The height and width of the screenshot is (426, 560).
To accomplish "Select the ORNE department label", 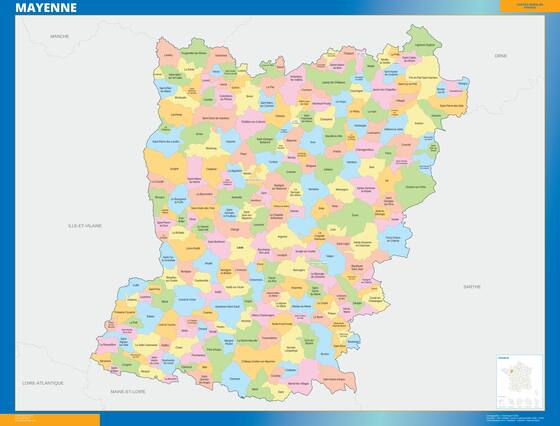I will pos(500,56).
